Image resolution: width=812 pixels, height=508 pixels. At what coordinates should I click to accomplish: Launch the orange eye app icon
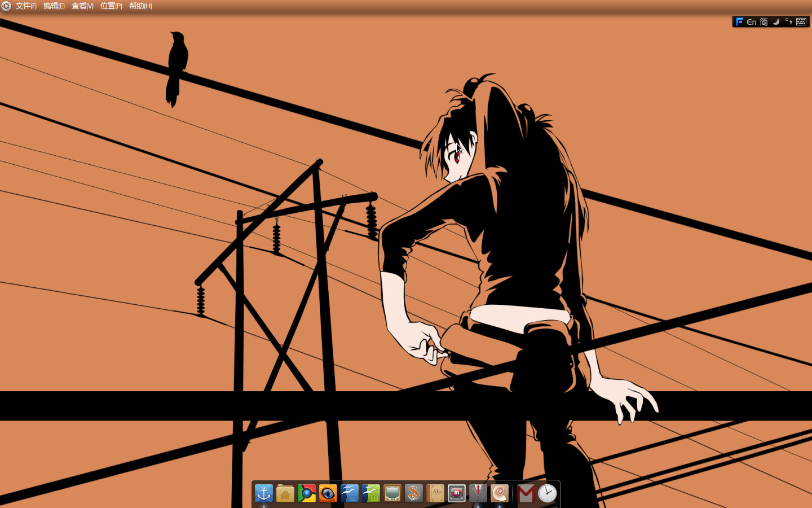click(328, 493)
